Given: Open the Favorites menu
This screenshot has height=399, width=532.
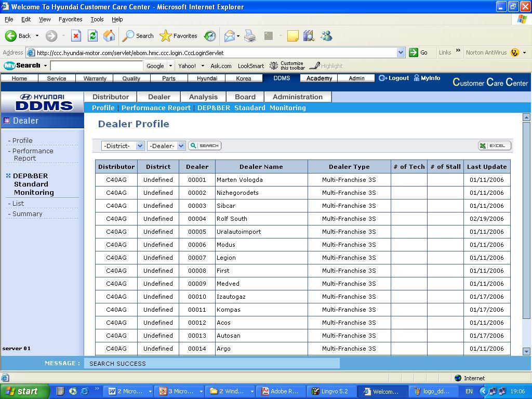Looking at the screenshot, I should (70, 19).
